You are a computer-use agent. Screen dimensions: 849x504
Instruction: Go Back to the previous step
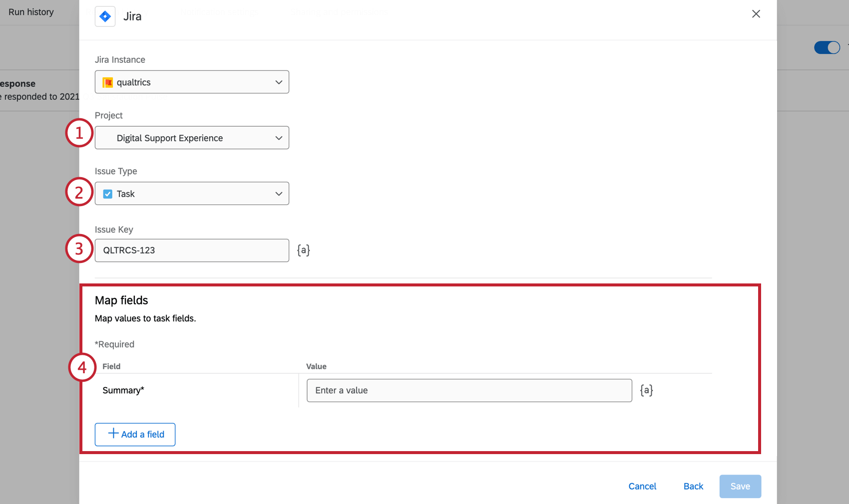pos(693,486)
